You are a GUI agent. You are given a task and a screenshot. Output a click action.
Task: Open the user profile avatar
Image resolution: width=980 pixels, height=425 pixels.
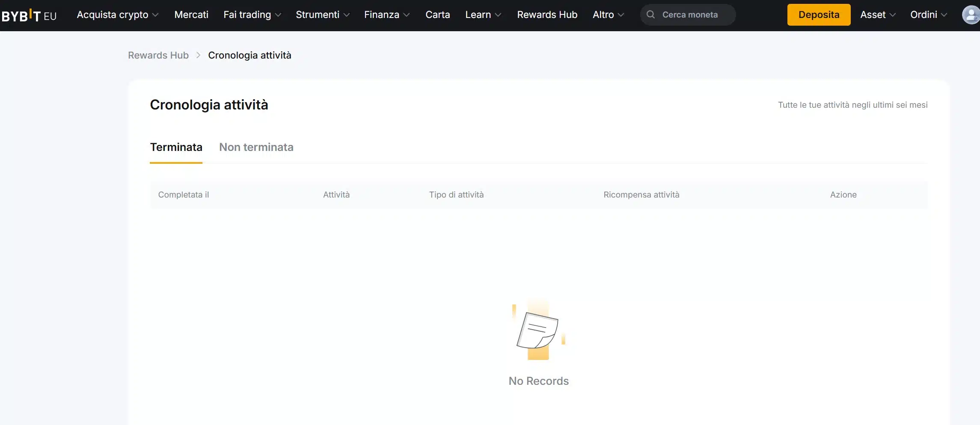[971, 15]
